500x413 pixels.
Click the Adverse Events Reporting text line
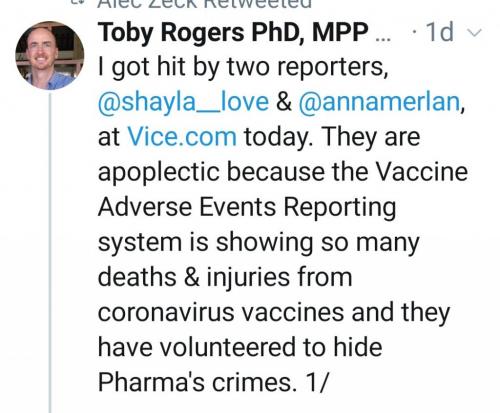click(247, 208)
